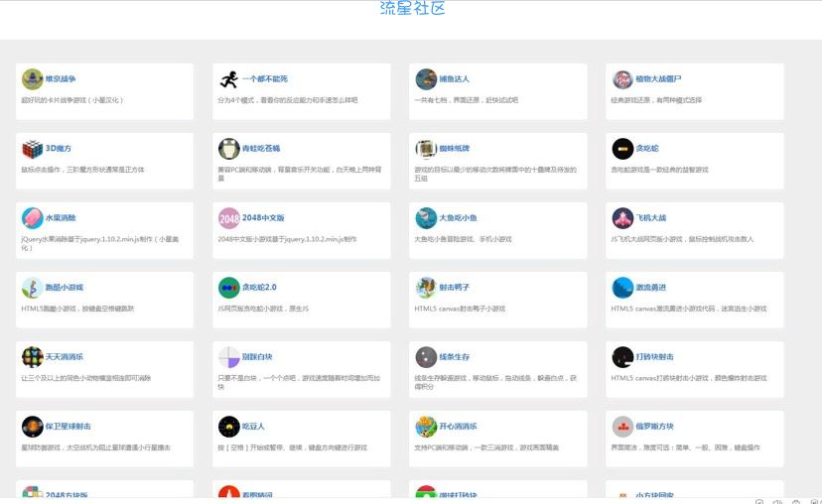Click the green 贪吃蛇2.0 icon
This screenshot has height=504, width=822.
pyautogui.click(x=228, y=288)
